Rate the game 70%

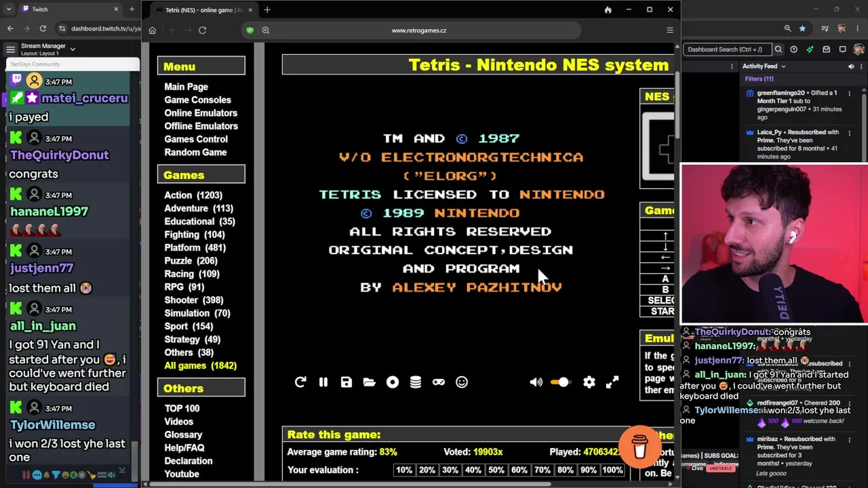(542, 470)
